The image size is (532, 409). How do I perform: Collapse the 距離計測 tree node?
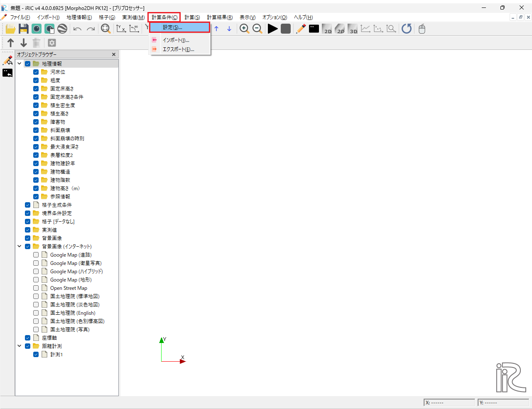(x=20, y=346)
